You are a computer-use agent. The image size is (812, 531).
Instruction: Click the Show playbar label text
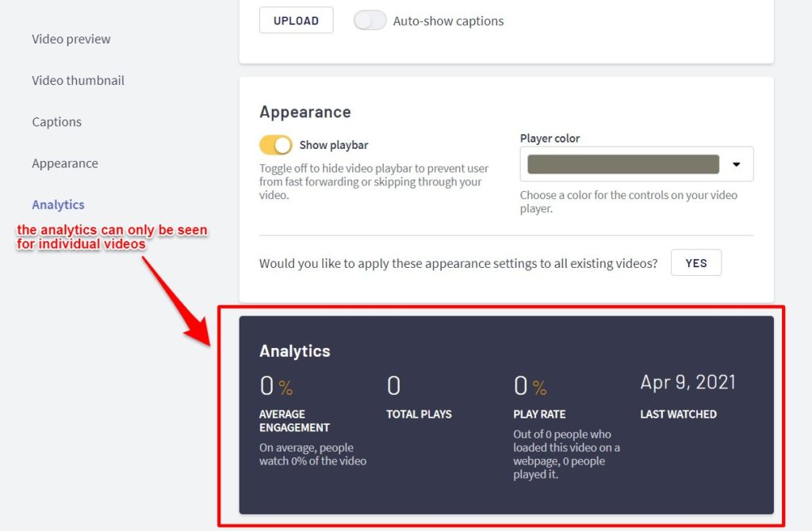[333, 145]
